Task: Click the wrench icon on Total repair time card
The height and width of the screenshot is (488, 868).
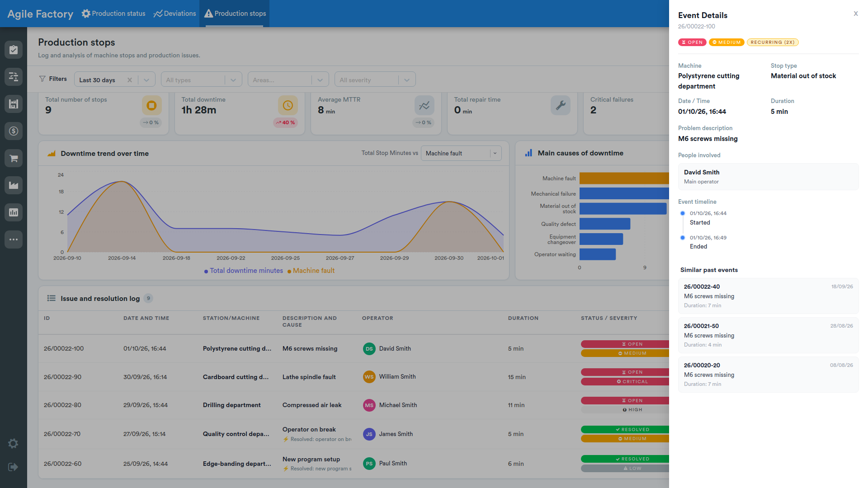Action: (x=561, y=105)
